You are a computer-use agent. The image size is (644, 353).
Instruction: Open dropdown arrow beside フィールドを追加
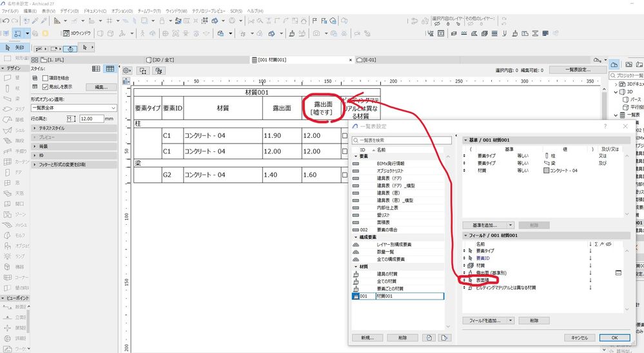511,320
